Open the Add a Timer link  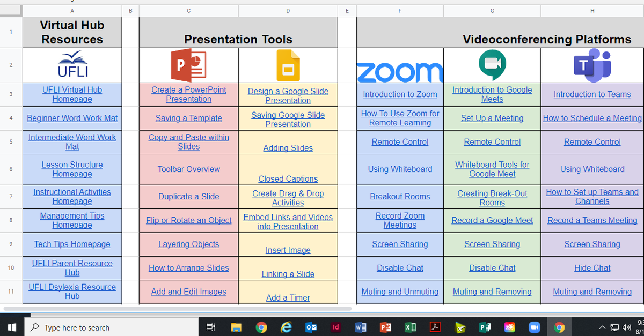click(x=288, y=298)
